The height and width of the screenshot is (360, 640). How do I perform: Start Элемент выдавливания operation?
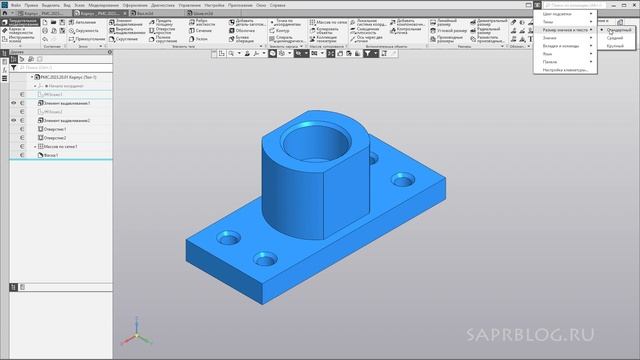[x=125, y=22]
